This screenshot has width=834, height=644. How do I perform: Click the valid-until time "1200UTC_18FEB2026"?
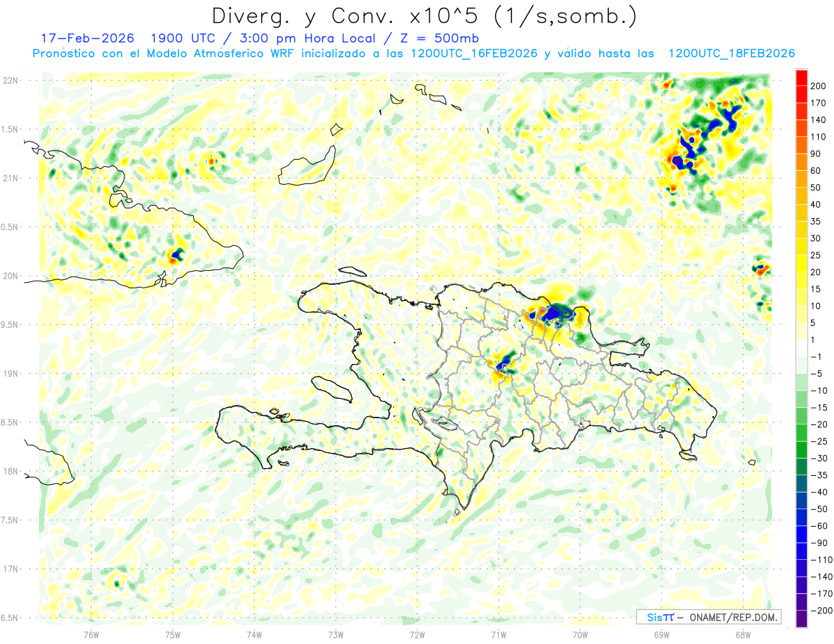(x=731, y=53)
